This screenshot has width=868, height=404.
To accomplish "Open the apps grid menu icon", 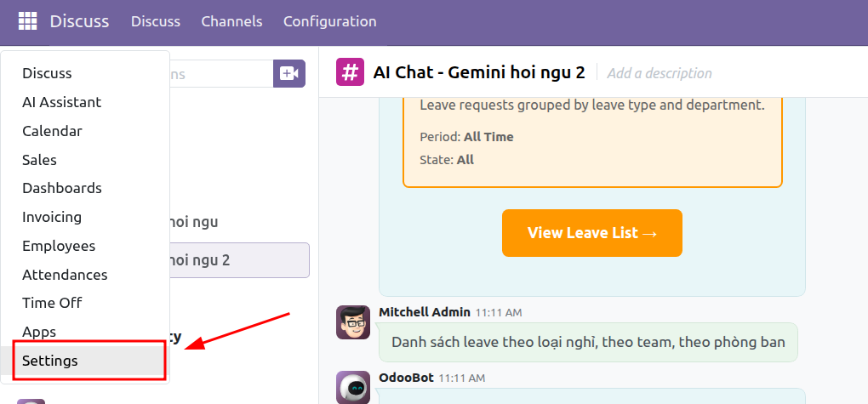I will 27,21.
